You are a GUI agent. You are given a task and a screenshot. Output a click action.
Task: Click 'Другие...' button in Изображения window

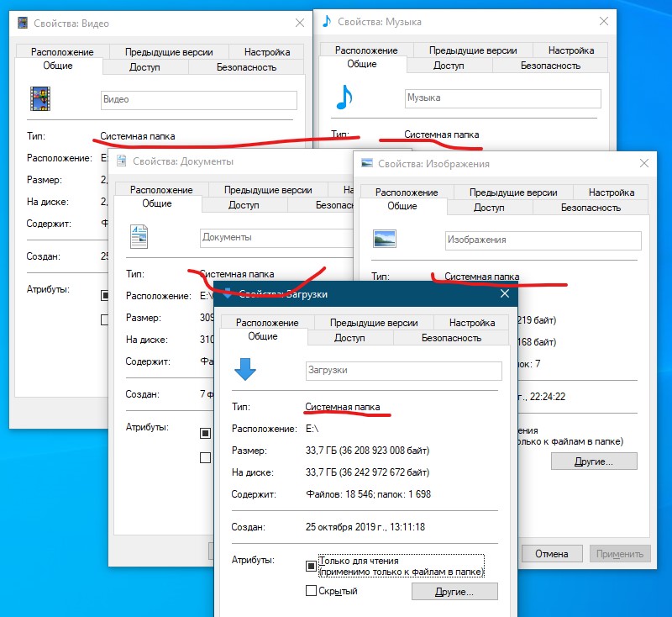tap(594, 461)
